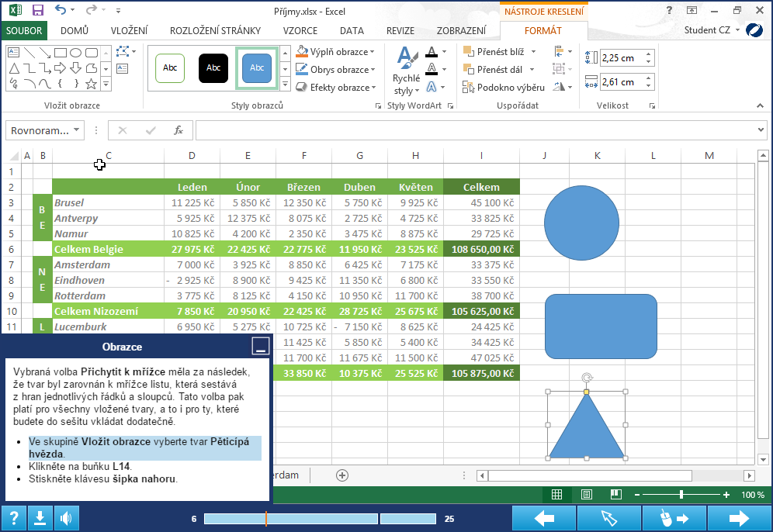Go to the VZORCE ribbon tab

tap(300, 30)
